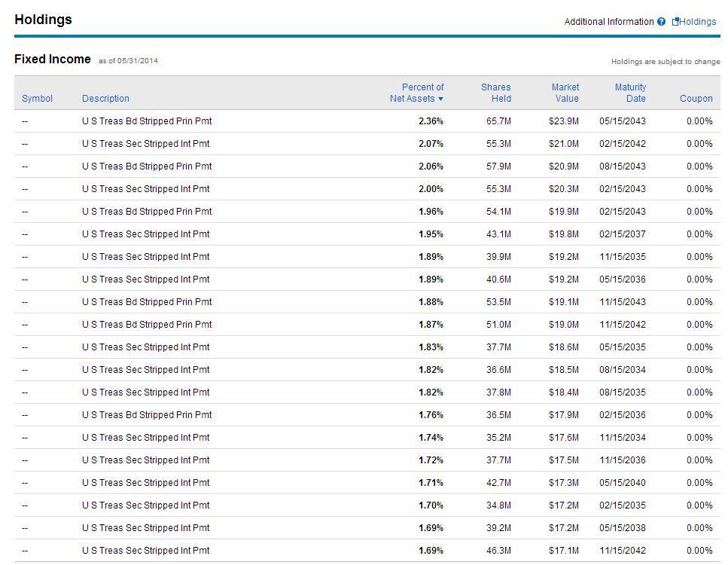The image size is (728, 565).
Task: Select the 1.88% net assets value
Action: tap(431, 302)
